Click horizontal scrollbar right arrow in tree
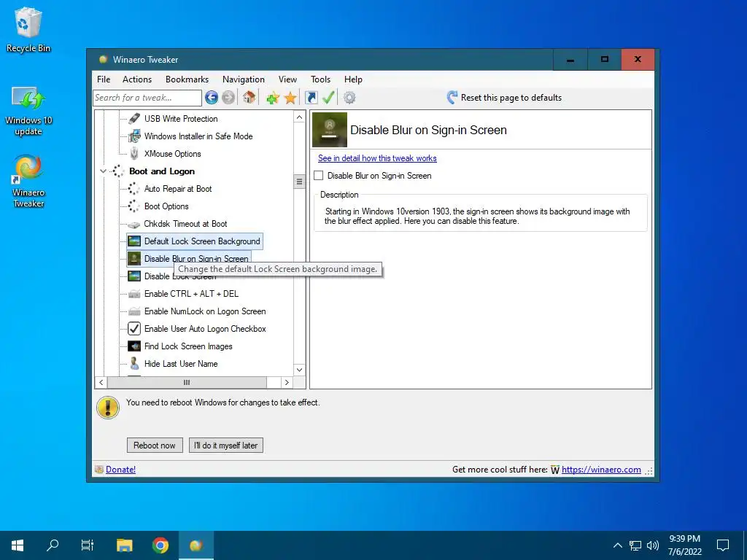Viewport: 747px width, 560px height. 287,382
